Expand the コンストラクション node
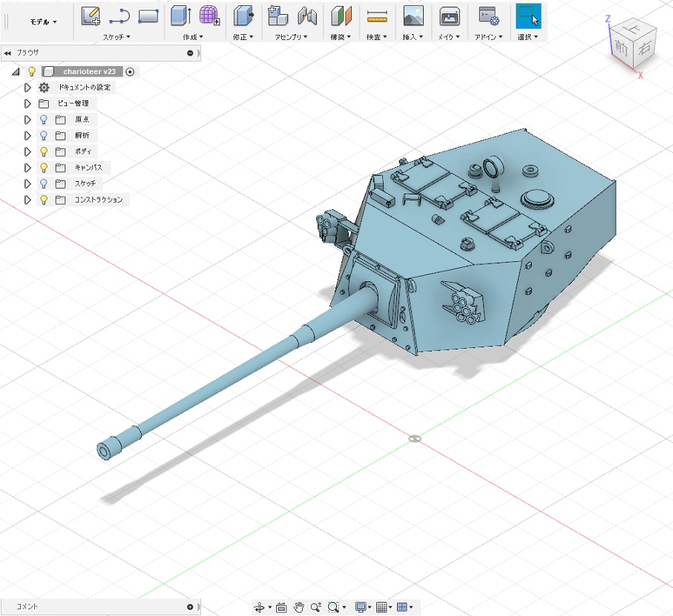Viewport: 673px width, 616px height. coord(27,200)
